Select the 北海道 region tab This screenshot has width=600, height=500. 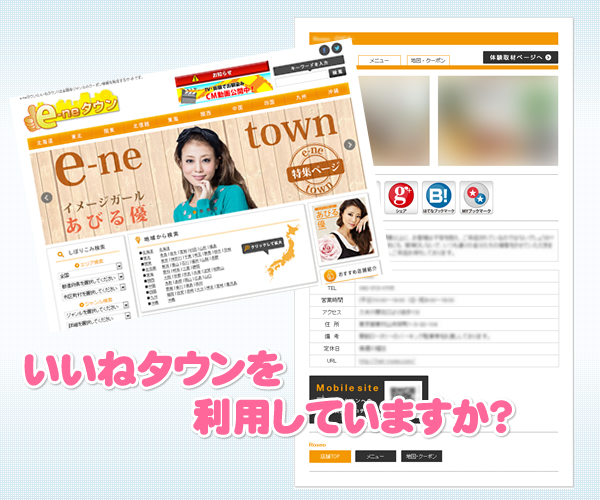45,142
